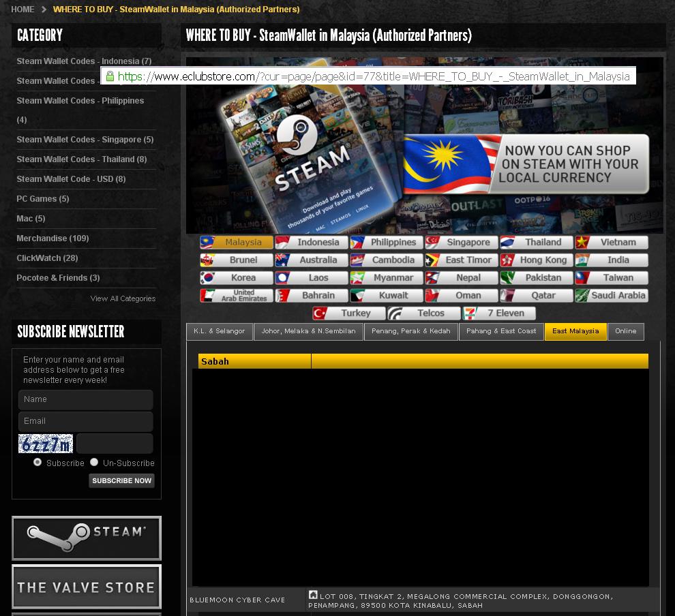
Task: Click the captcha image 6zz7m
Action: (46, 444)
